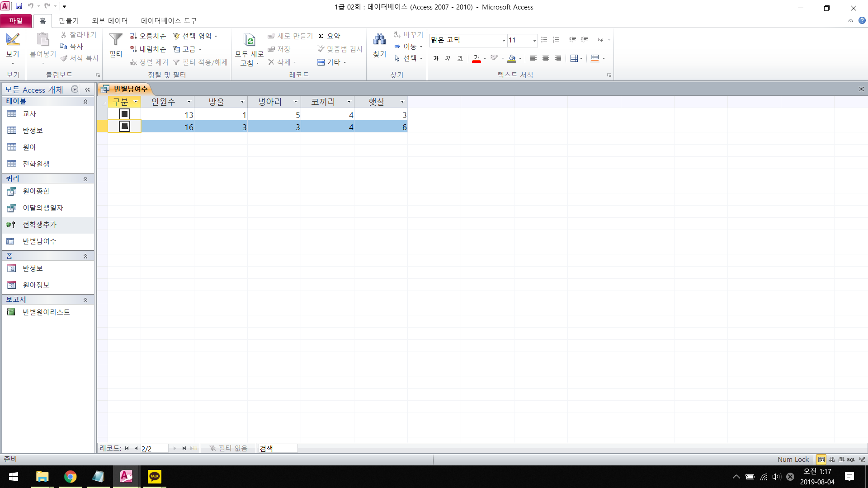Open the 전학생추가 append query
The height and width of the screenshot is (488, 868).
[x=40, y=225]
